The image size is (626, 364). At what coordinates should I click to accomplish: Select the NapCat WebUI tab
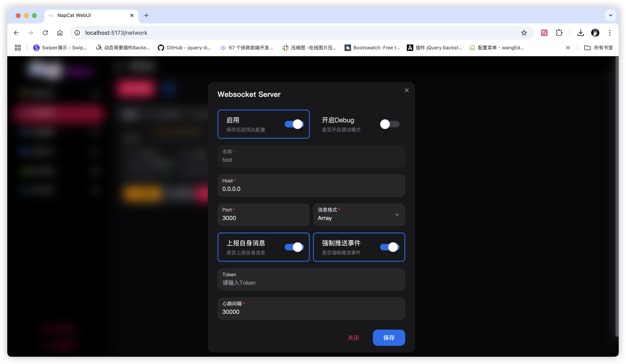coord(91,15)
